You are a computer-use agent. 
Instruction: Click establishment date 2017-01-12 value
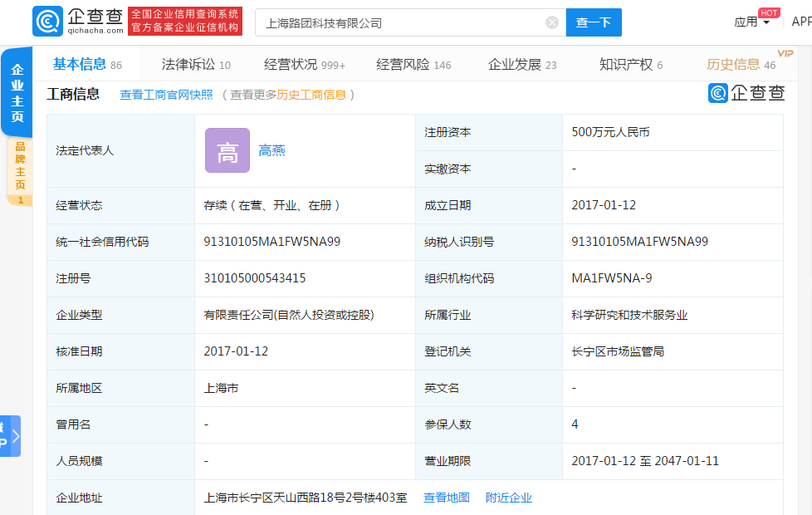tap(604, 204)
